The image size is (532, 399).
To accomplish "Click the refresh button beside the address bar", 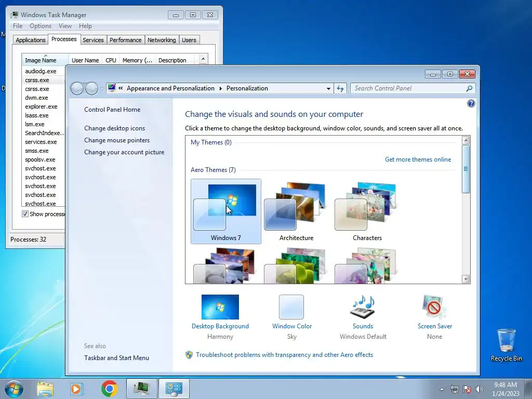I will click(x=340, y=88).
